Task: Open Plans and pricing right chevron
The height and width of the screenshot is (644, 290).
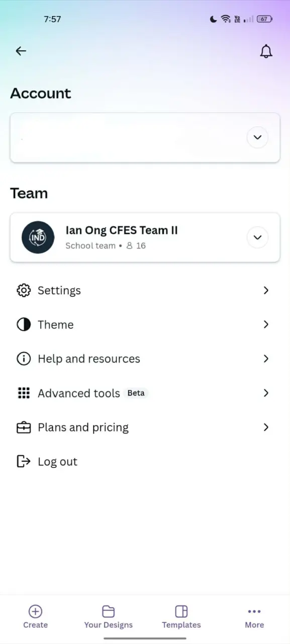Action: pos(266,427)
